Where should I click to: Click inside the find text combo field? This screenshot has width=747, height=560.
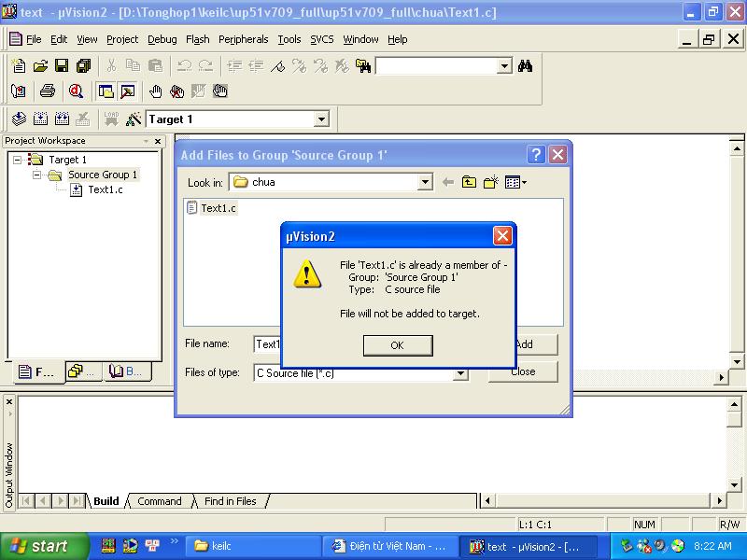(436, 65)
